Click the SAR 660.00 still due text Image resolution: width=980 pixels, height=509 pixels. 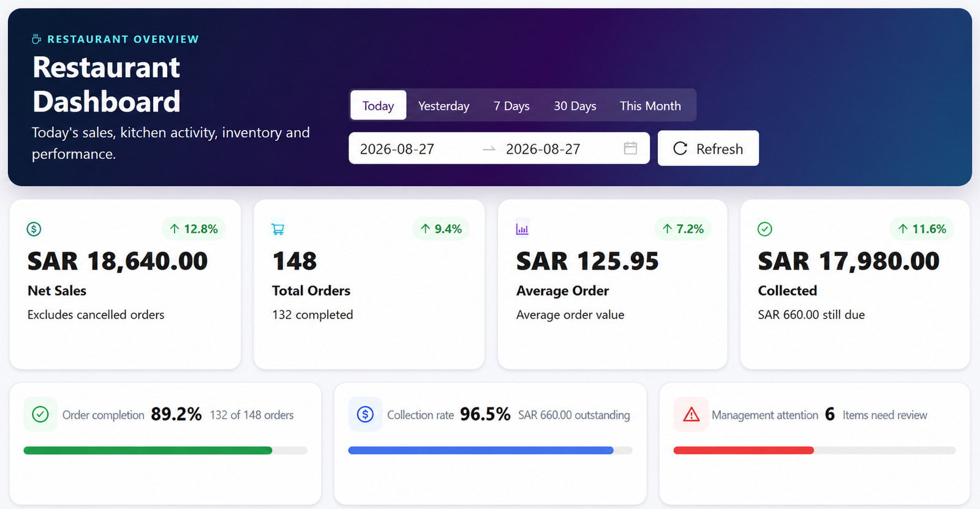coord(812,315)
